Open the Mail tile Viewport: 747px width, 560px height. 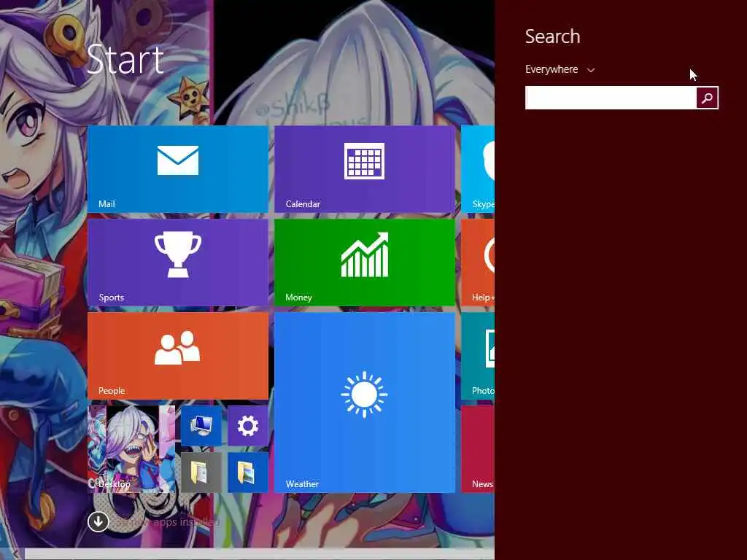click(x=178, y=169)
